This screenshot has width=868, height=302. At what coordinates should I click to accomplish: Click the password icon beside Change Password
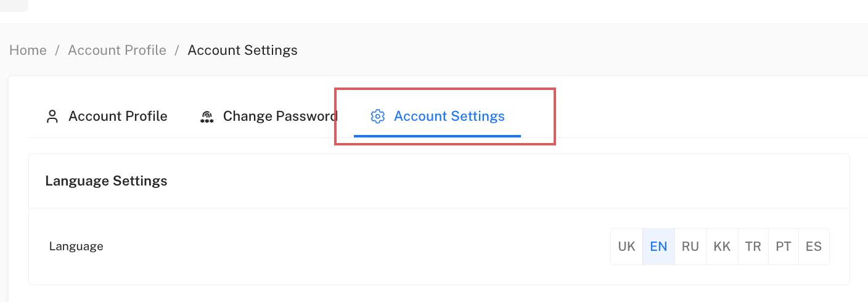[207, 117]
